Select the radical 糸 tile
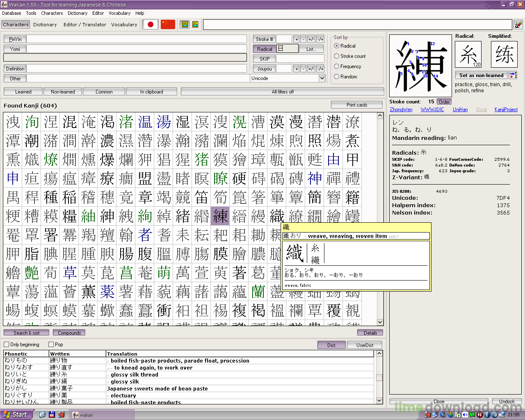Viewport: 525px width, 420px height. [x=468, y=54]
